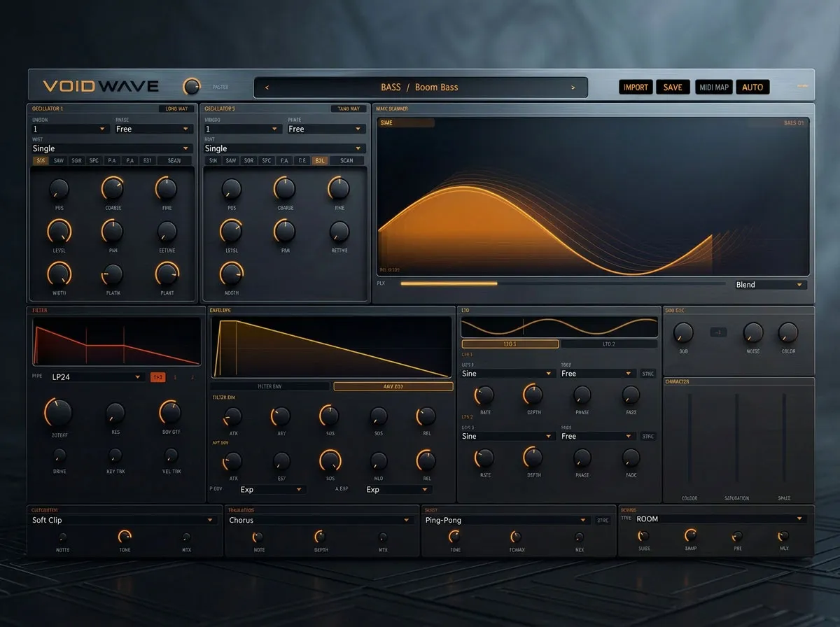This screenshot has height=627, width=840.
Task: Click the upper LFO PHASE knob
Action: click(582, 395)
